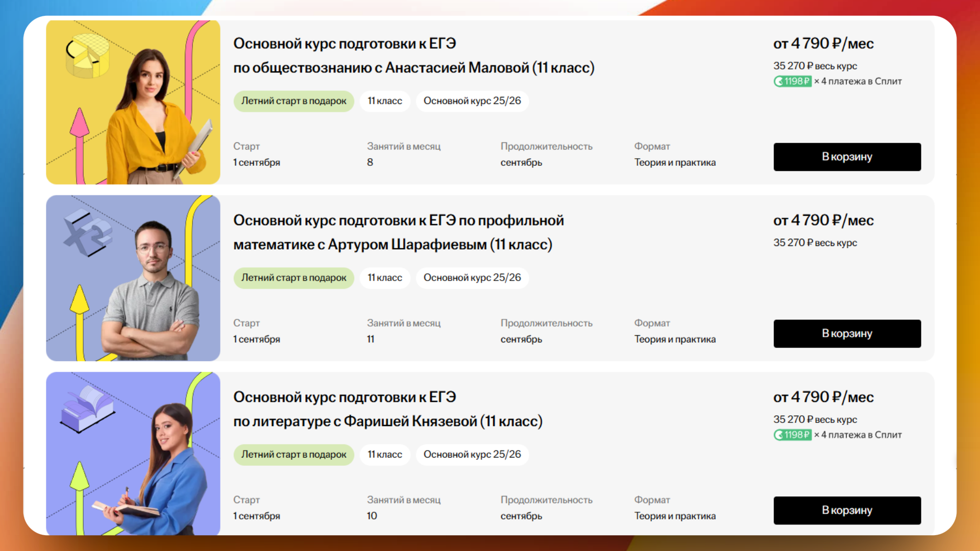Select the «Основной курс 25/26» tag on обществознание course
The width and height of the screenshot is (980, 551).
point(472,101)
